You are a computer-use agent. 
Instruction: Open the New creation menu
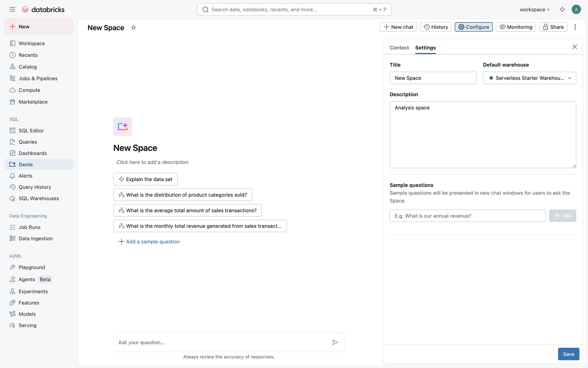click(39, 27)
